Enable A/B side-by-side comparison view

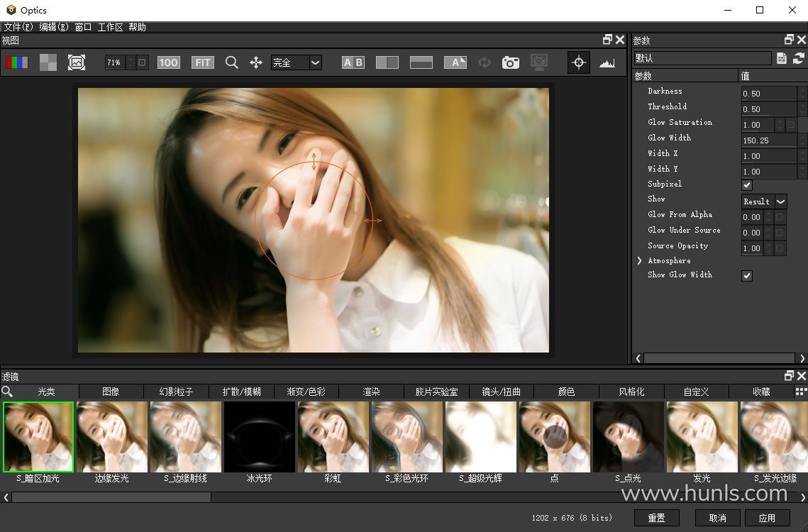pyautogui.click(x=353, y=62)
